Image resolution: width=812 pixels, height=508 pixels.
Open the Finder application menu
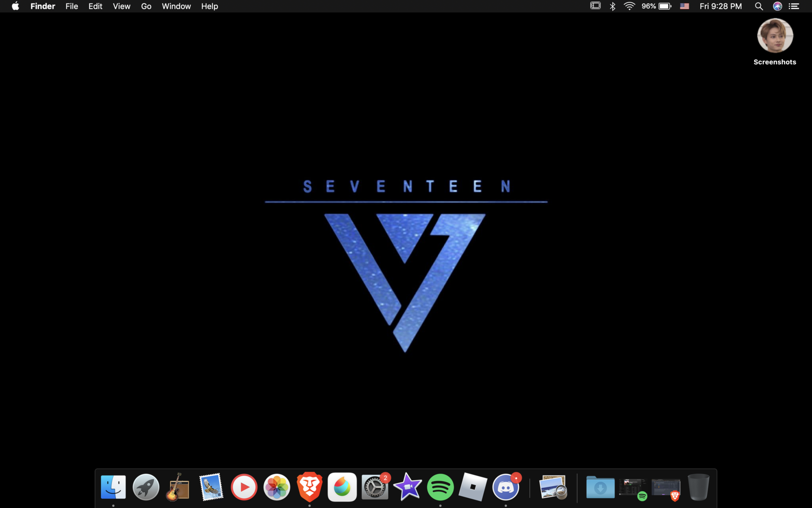click(x=43, y=6)
